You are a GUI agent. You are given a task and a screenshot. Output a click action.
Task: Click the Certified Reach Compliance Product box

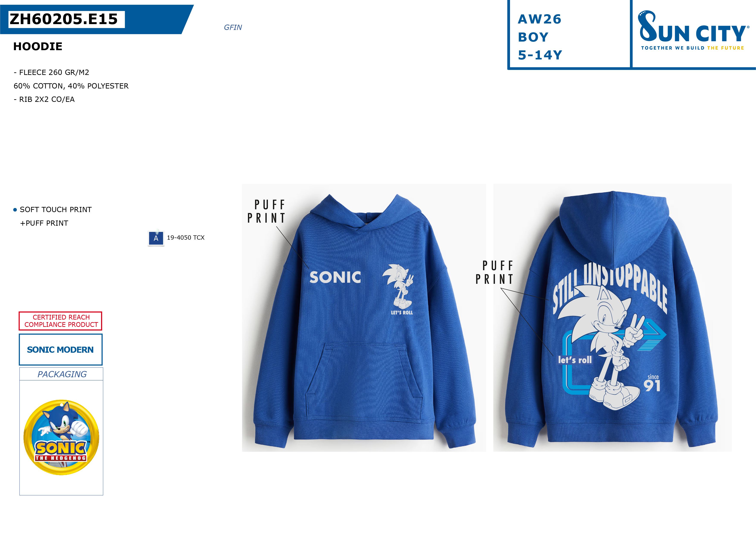click(61, 321)
